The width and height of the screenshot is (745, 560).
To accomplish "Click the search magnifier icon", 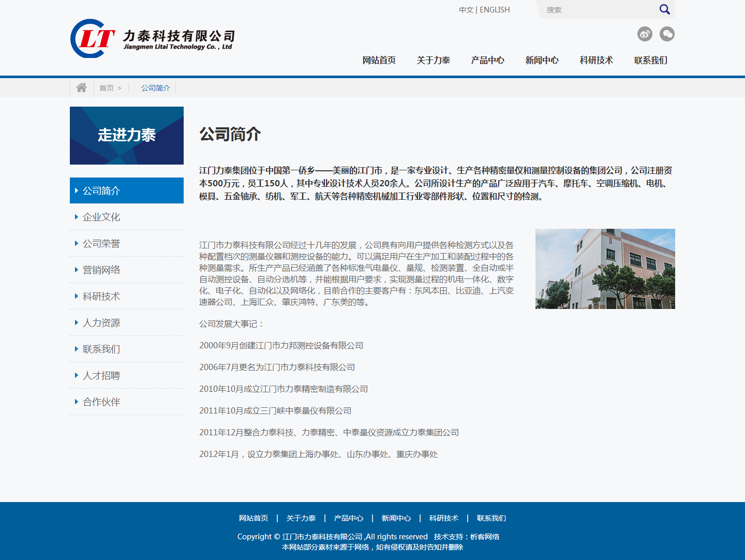I will click(664, 9).
